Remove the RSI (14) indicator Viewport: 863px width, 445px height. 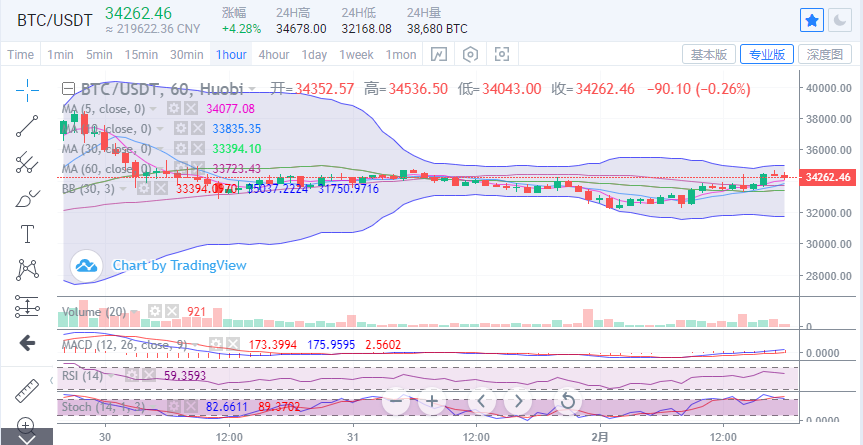pyautogui.click(x=149, y=376)
